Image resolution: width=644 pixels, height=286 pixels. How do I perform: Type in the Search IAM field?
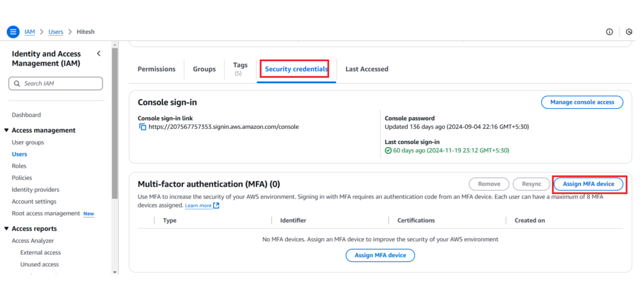(x=60, y=84)
